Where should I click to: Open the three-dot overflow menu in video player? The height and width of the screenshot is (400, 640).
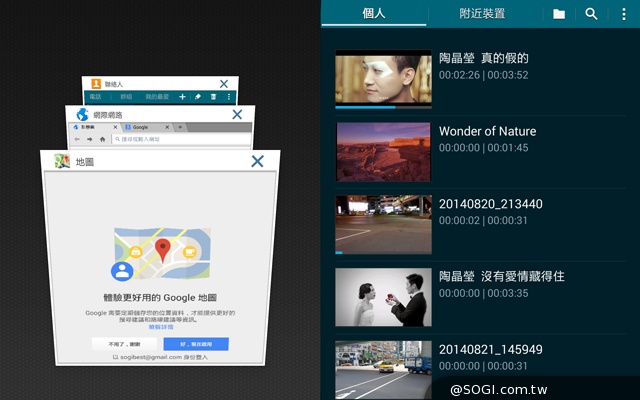[624, 14]
